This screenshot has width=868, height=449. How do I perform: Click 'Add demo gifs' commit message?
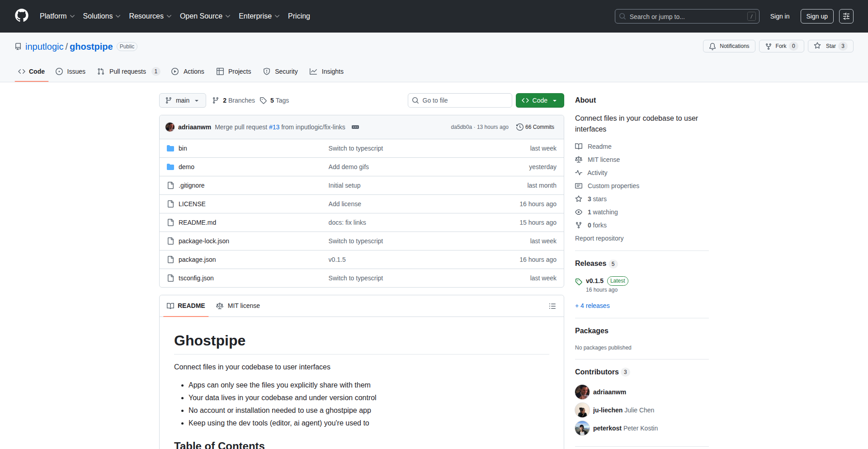[349, 167]
